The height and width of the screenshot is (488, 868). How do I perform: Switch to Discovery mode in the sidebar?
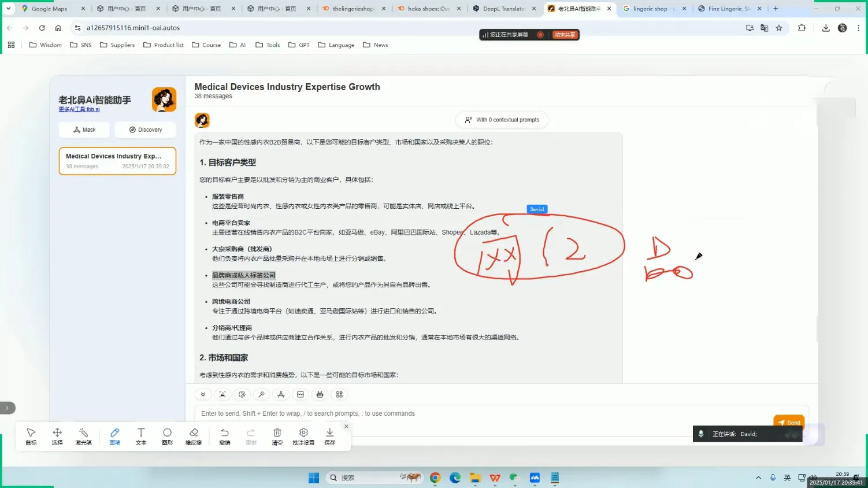145,130
